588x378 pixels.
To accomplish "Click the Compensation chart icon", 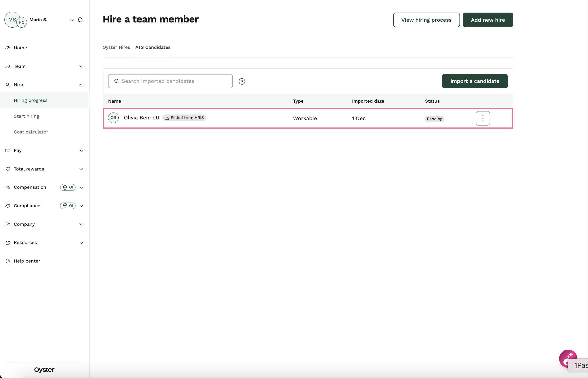I will (8, 188).
